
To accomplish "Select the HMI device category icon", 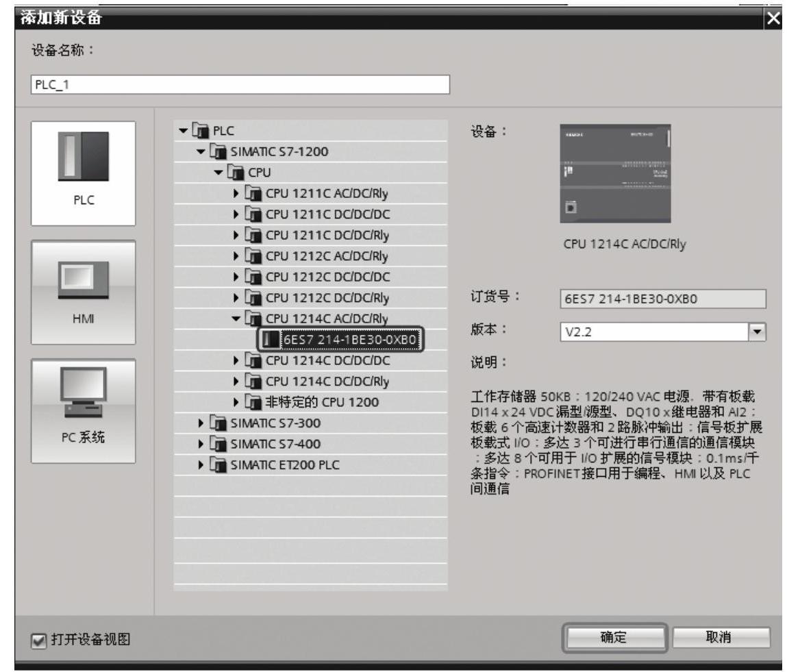I will (84, 293).
